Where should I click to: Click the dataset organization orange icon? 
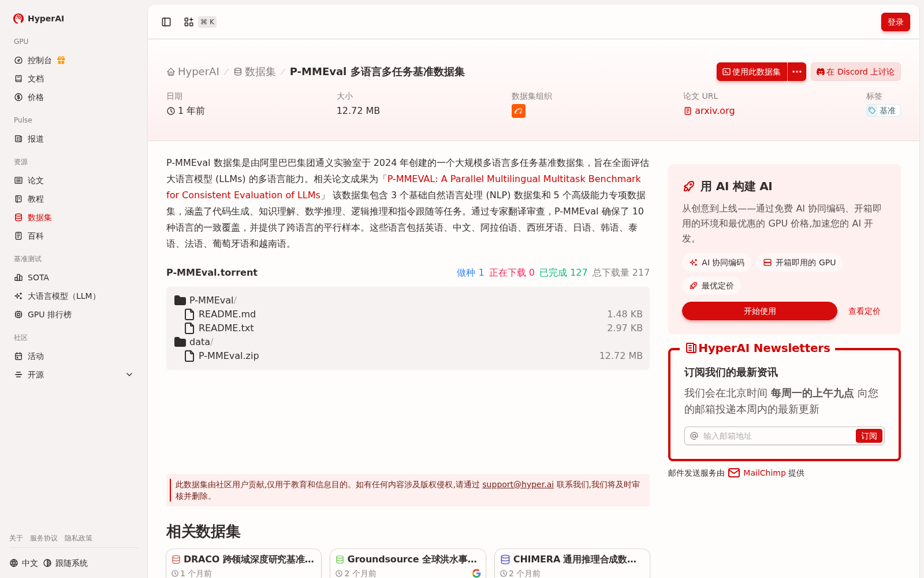point(519,111)
